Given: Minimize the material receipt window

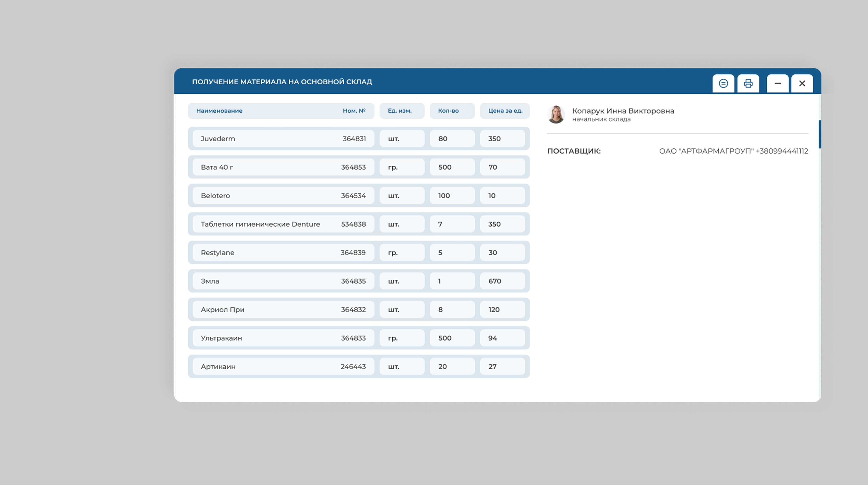Looking at the screenshot, I should pos(777,83).
